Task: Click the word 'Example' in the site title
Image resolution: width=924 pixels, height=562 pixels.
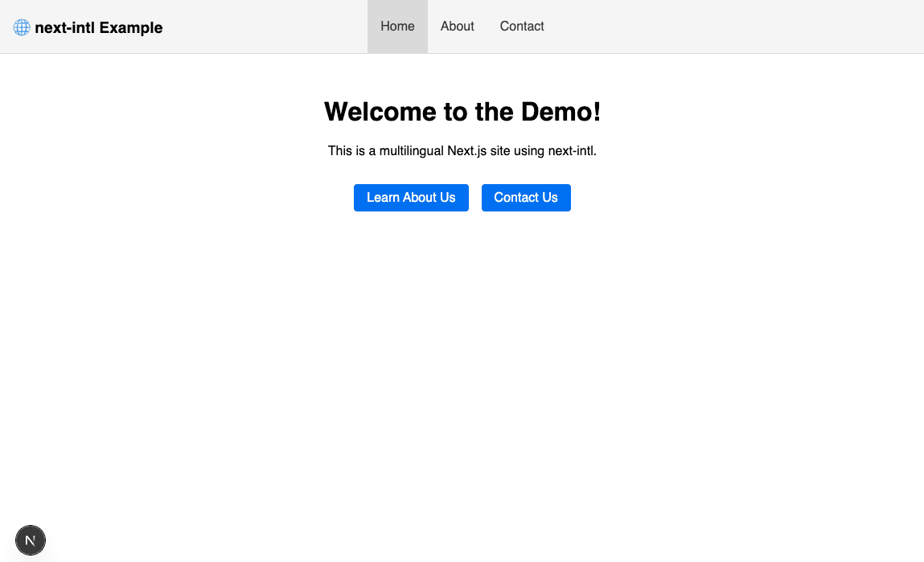Action: point(131,28)
